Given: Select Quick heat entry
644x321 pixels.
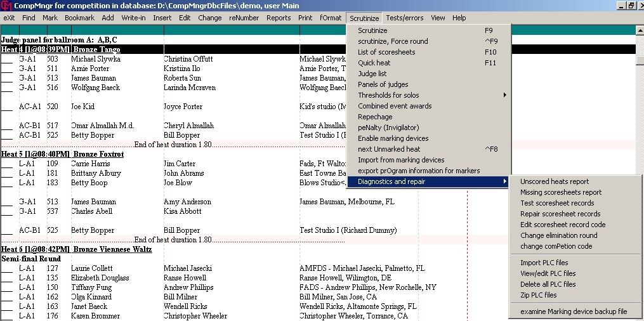Looking at the screenshot, I should coord(429,63).
